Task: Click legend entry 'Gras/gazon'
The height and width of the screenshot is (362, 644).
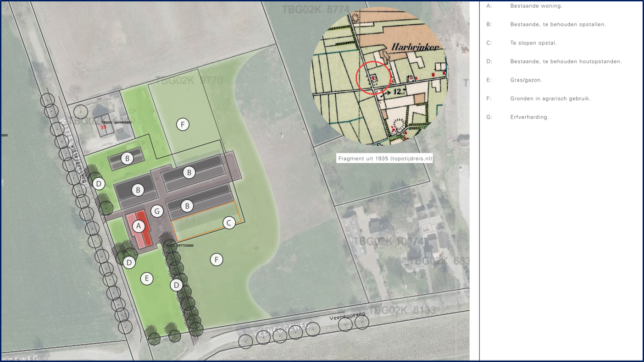Action: pos(526,80)
